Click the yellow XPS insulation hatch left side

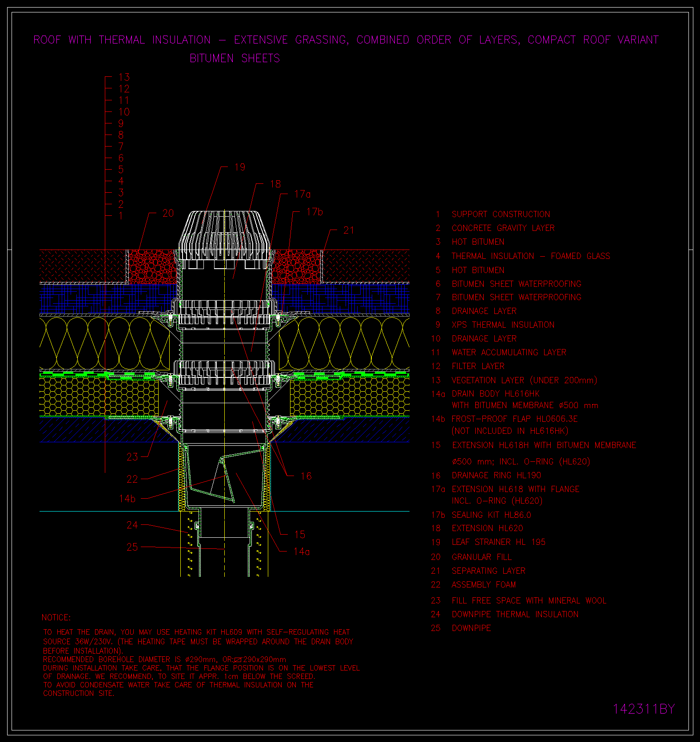(x=104, y=342)
